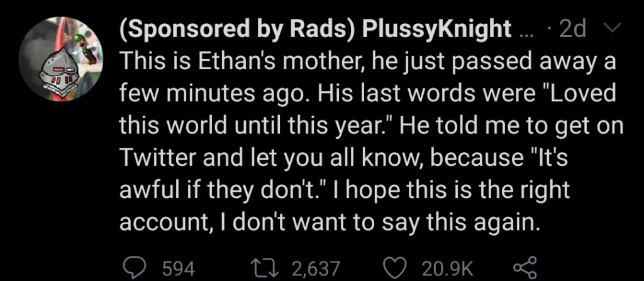The image size is (644, 281).
Task: Open the PlussyKnight profile avatar
Action: coord(60,59)
